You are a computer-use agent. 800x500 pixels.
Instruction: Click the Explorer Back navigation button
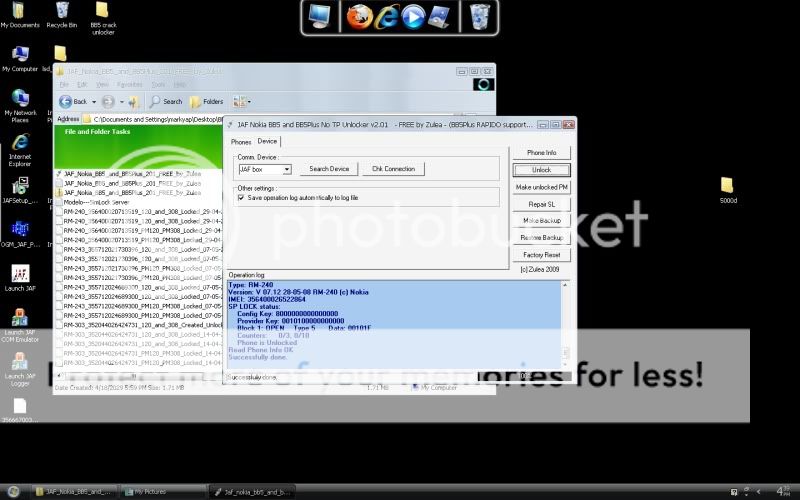pyautogui.click(x=73, y=101)
